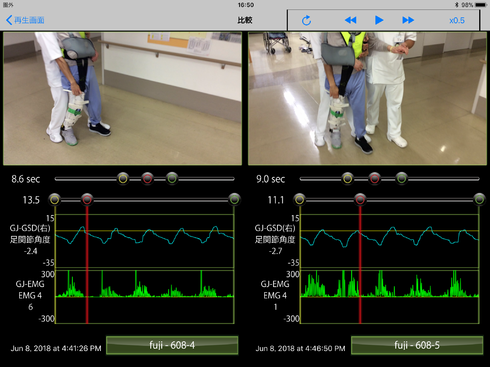Tap the right GJ-GSD ankle angle graph
Viewport: 490px width, 367px height.
point(389,241)
